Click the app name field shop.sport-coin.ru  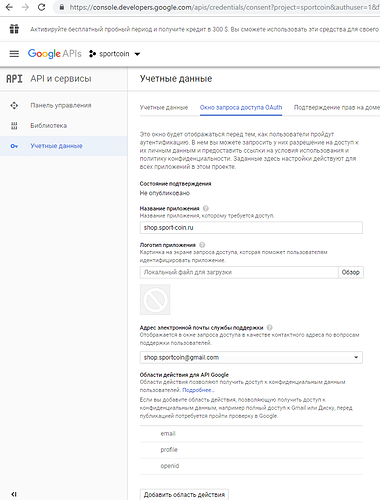251,228
